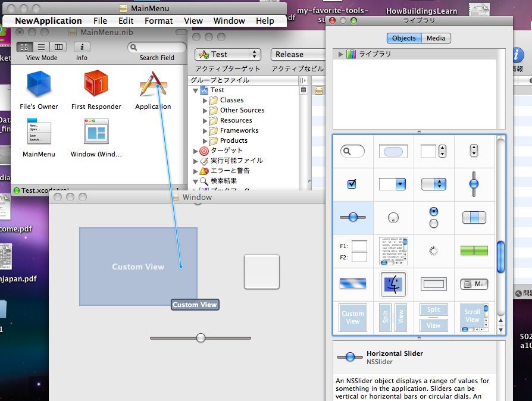Pick the box object in library

click(x=434, y=284)
